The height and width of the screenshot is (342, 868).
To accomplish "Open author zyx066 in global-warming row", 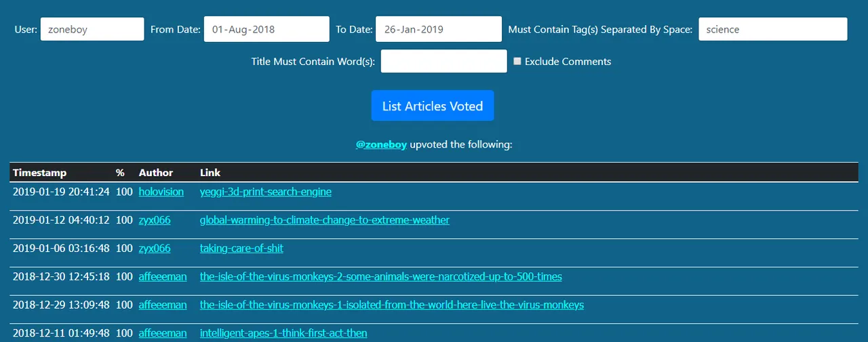I will tap(155, 220).
